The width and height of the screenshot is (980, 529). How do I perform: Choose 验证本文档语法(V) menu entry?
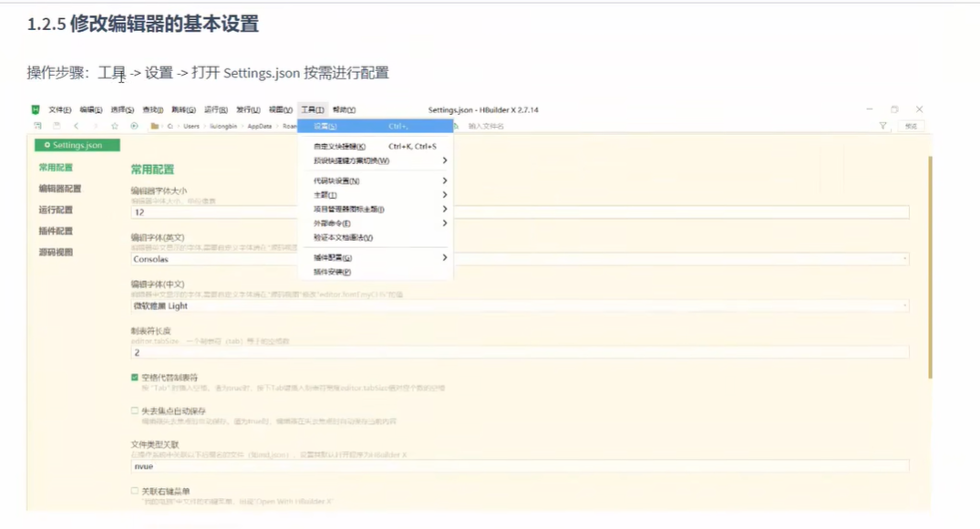tap(375, 238)
